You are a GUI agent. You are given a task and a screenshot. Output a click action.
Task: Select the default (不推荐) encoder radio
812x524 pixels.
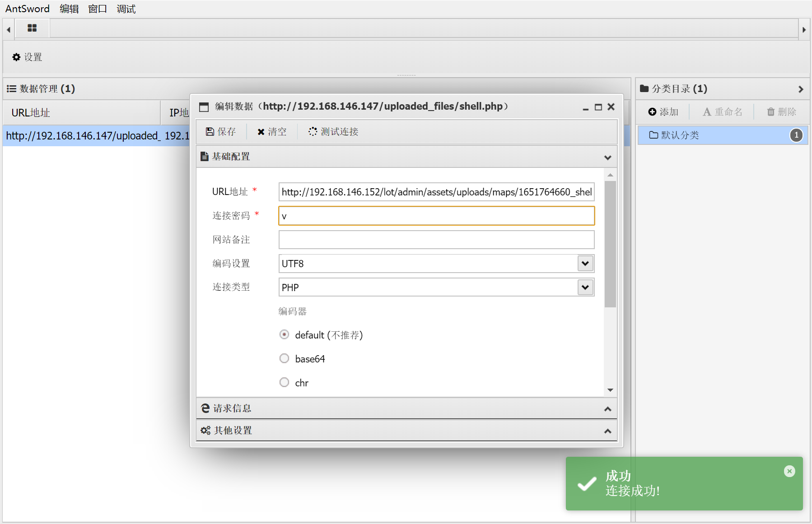(x=284, y=335)
